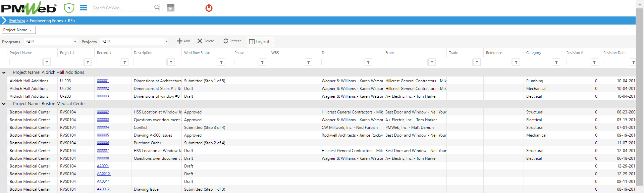Open filter icon for Reference column
Screen dimensions: 644x193
[516, 62]
